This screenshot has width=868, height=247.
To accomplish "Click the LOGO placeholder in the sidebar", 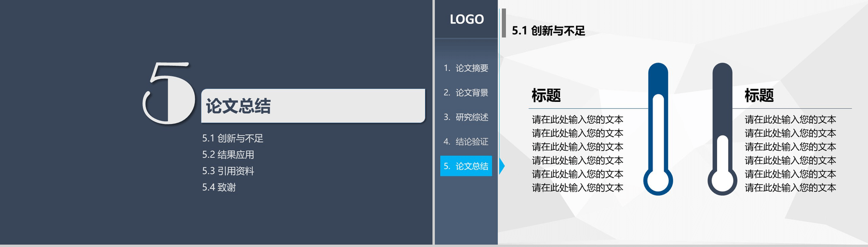I will coord(467,19).
